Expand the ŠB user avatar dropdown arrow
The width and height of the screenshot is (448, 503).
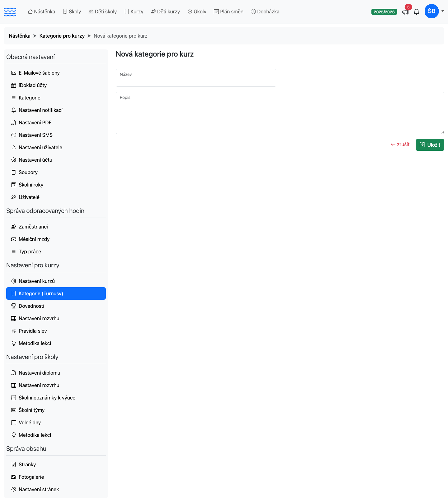click(x=443, y=11)
